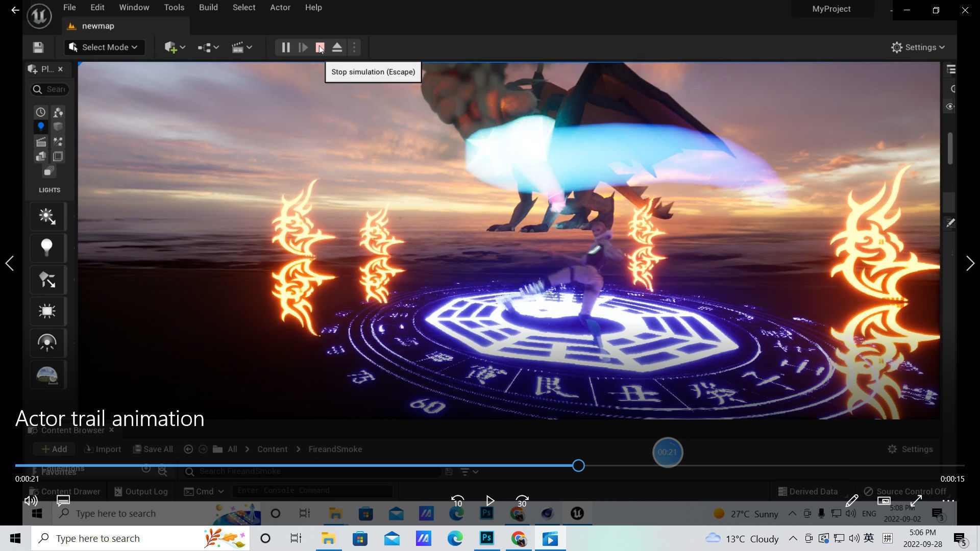Open the video player edit pencil tool
980x551 pixels.
click(x=852, y=501)
